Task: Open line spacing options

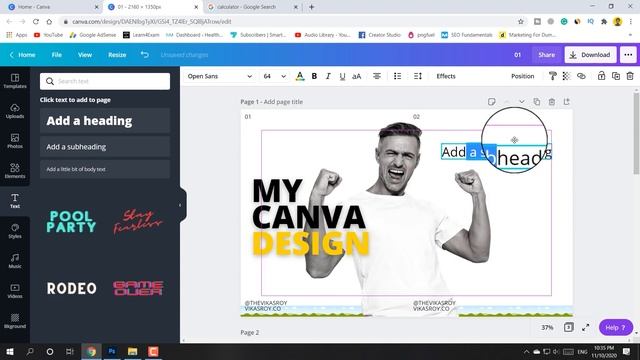Action: tap(418, 76)
